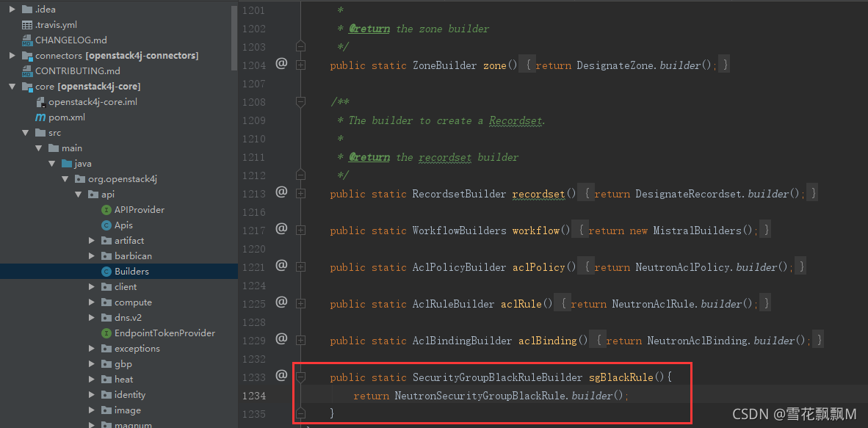
Task: Click gutter @ marker on line 1225
Action: (x=281, y=302)
